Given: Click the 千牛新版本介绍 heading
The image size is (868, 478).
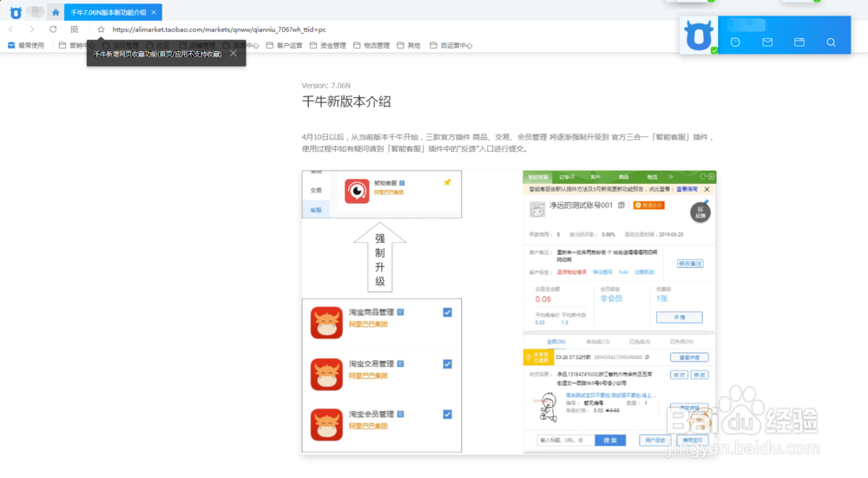Looking at the screenshot, I should [x=346, y=101].
